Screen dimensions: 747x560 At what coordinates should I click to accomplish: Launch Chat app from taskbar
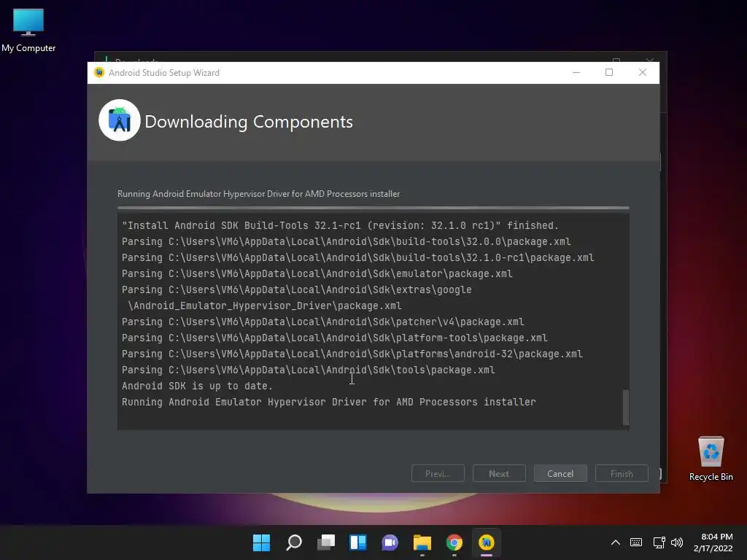coord(390,542)
